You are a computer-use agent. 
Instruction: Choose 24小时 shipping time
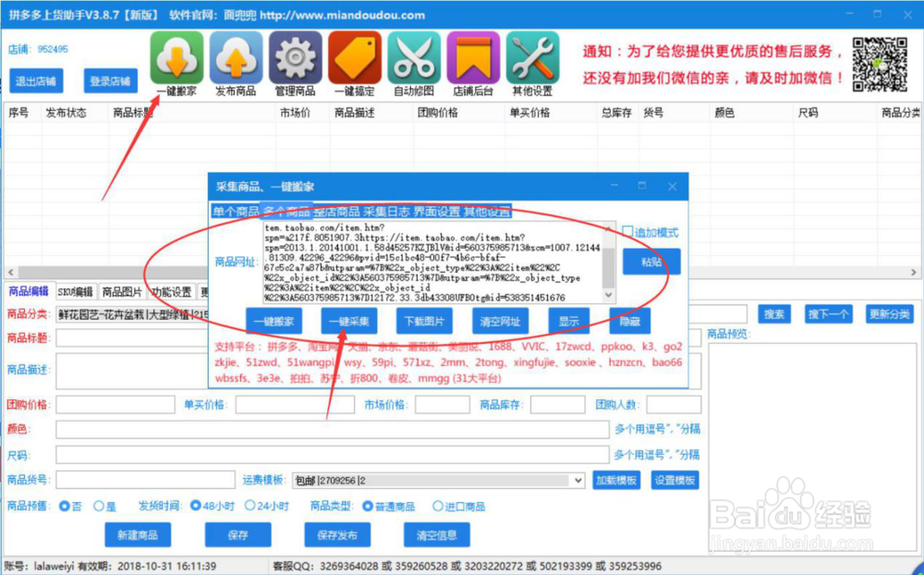pos(249,506)
